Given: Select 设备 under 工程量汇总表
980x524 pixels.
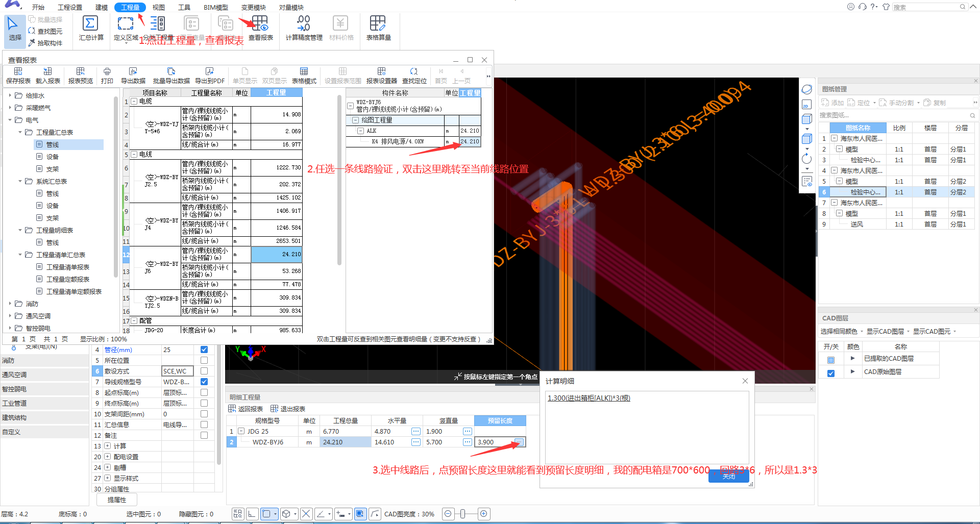Looking at the screenshot, I should (53, 157).
